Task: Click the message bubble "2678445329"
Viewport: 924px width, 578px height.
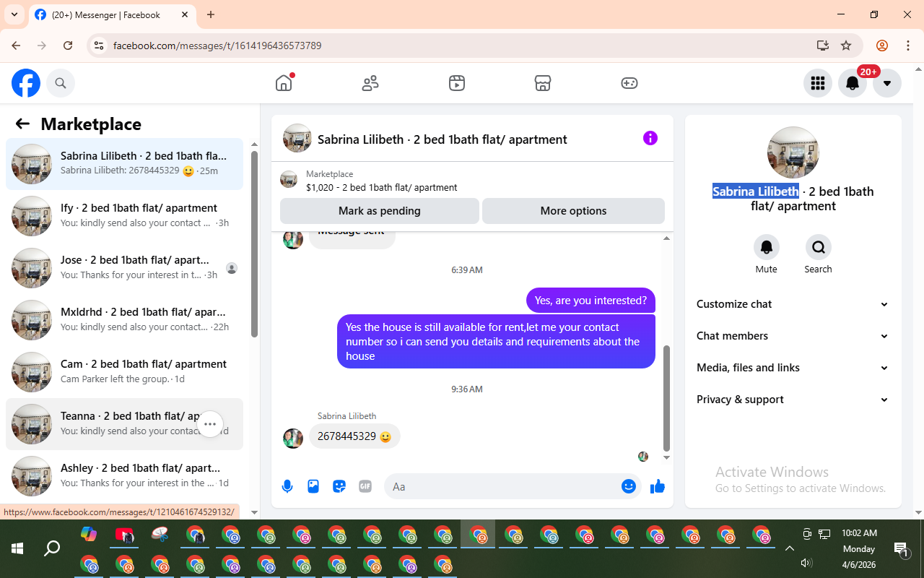Action: click(354, 436)
